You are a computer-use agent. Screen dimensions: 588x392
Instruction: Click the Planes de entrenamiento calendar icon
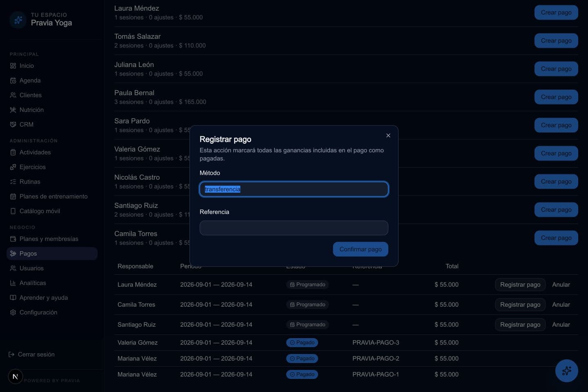[13, 196]
